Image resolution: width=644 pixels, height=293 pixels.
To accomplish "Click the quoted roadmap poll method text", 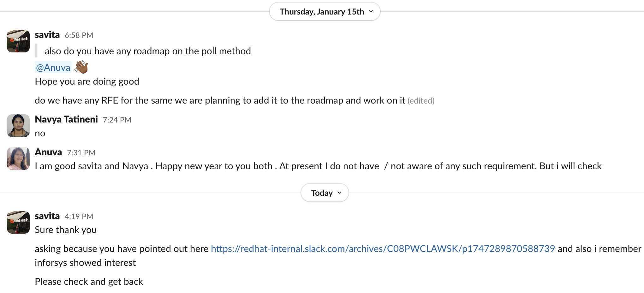I will click(148, 51).
